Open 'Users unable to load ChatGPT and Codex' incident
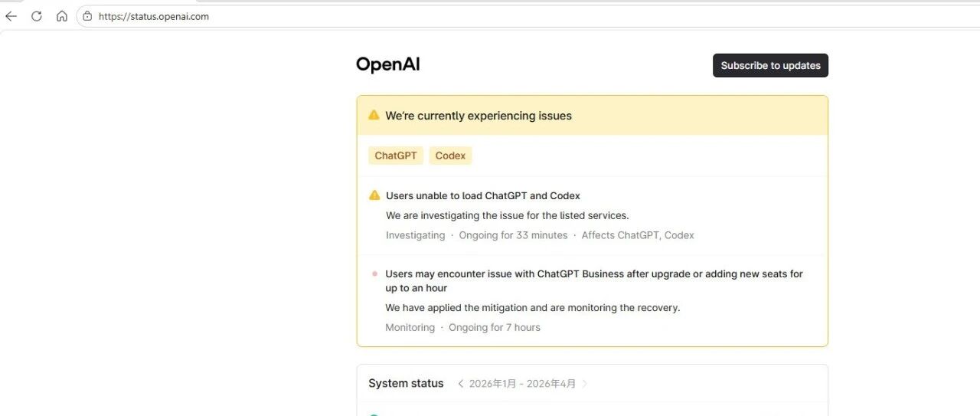The width and height of the screenshot is (980, 416). (483, 195)
